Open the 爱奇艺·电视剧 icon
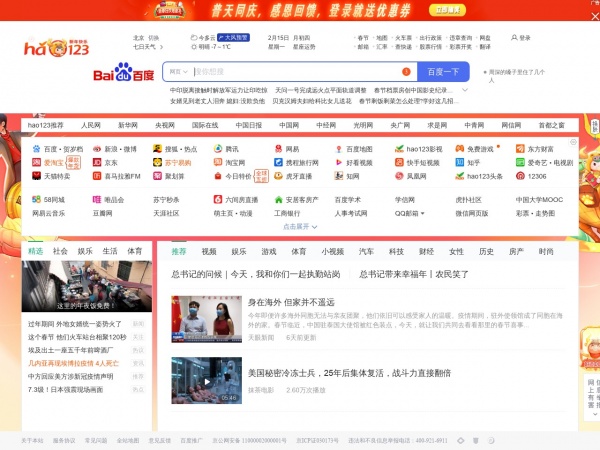Image resolution: width=600 pixels, height=450 pixels. click(520, 163)
